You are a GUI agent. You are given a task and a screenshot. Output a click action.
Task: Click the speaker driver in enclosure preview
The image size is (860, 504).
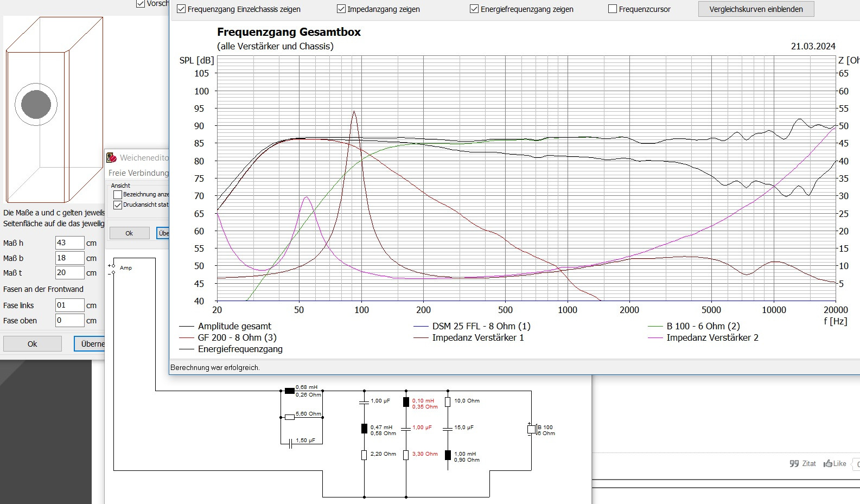tap(36, 104)
